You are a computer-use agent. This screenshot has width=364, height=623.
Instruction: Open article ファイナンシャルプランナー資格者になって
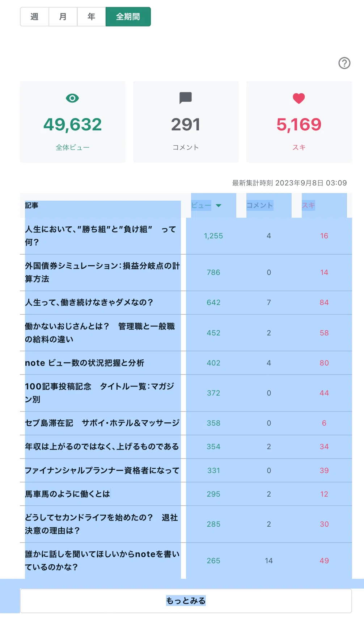[102, 471]
